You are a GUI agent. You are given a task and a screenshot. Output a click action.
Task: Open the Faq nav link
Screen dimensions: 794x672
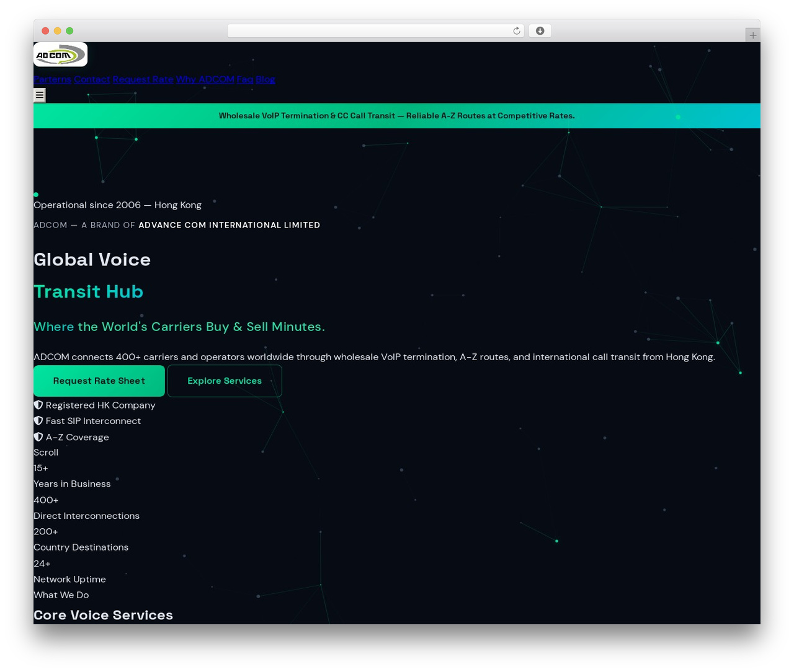pyautogui.click(x=244, y=79)
